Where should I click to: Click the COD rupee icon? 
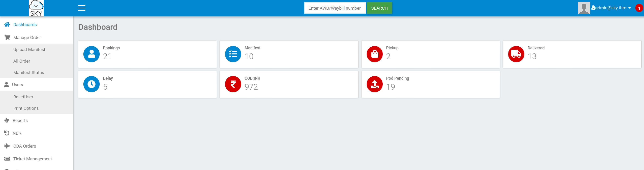(x=233, y=84)
